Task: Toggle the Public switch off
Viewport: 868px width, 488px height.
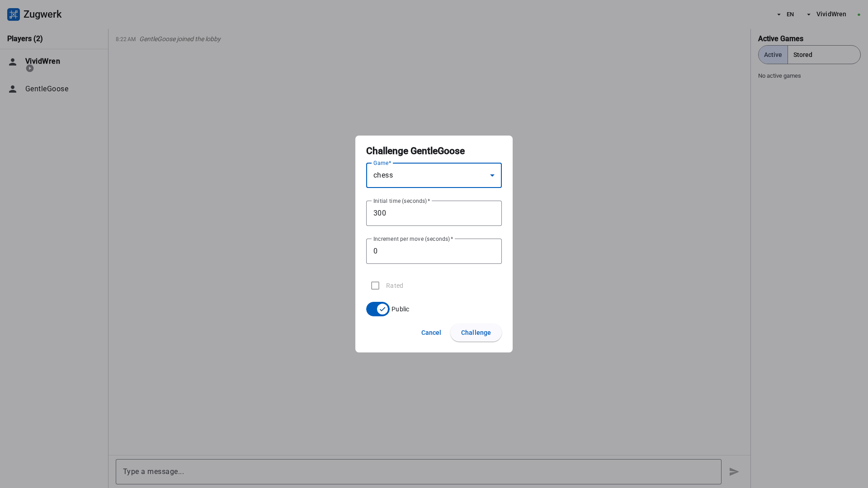Action: tap(378, 309)
